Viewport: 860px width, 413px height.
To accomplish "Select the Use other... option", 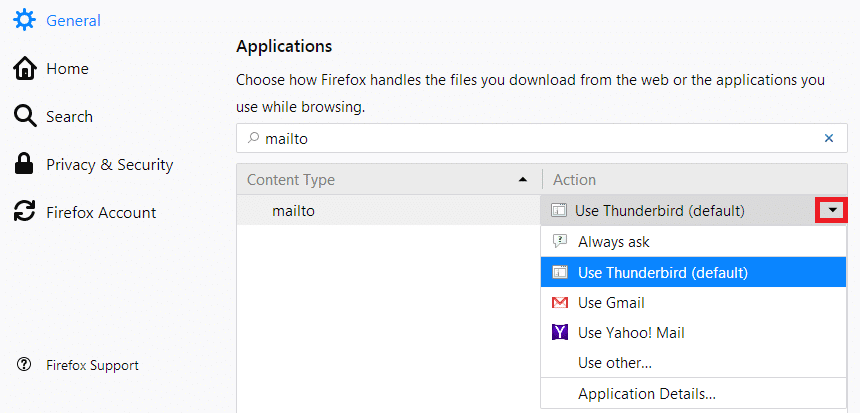I will click(615, 362).
